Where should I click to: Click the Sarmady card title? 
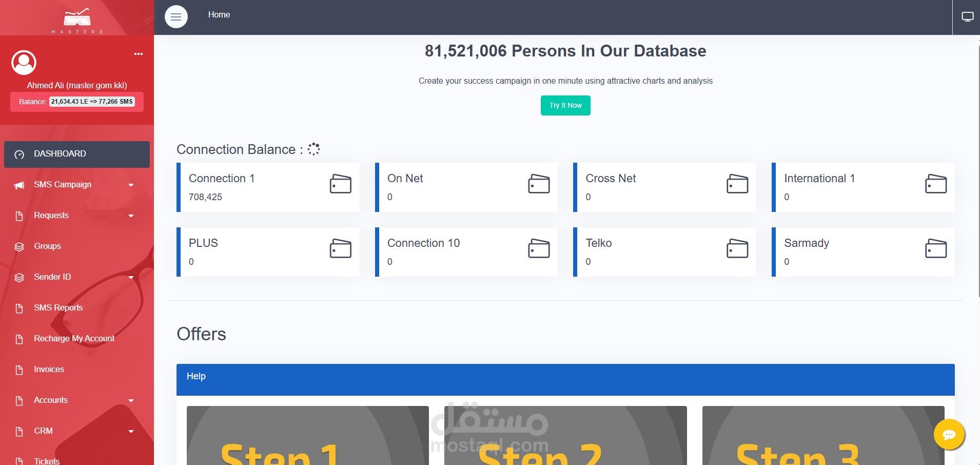click(807, 243)
